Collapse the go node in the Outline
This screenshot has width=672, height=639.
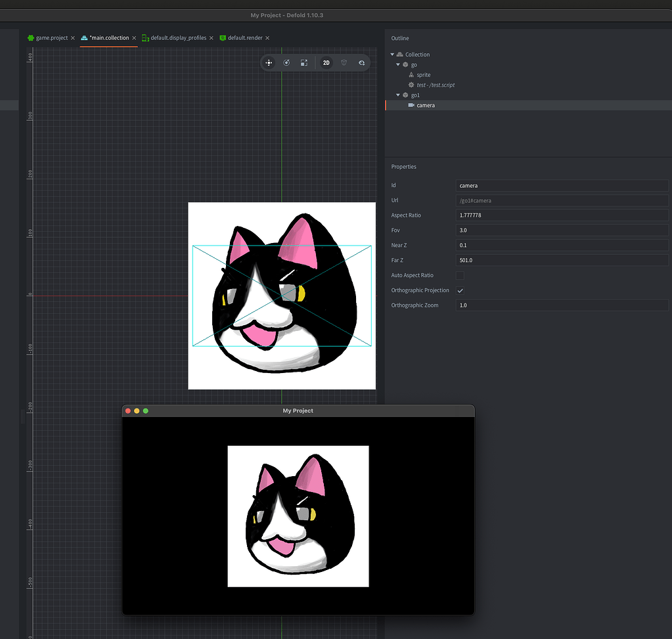click(397, 64)
